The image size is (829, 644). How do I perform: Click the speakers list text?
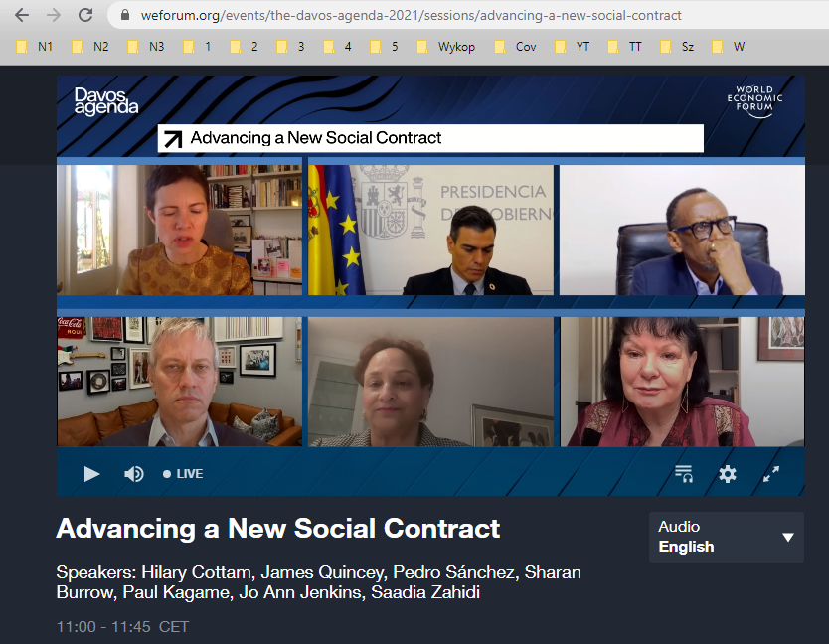coord(318,582)
